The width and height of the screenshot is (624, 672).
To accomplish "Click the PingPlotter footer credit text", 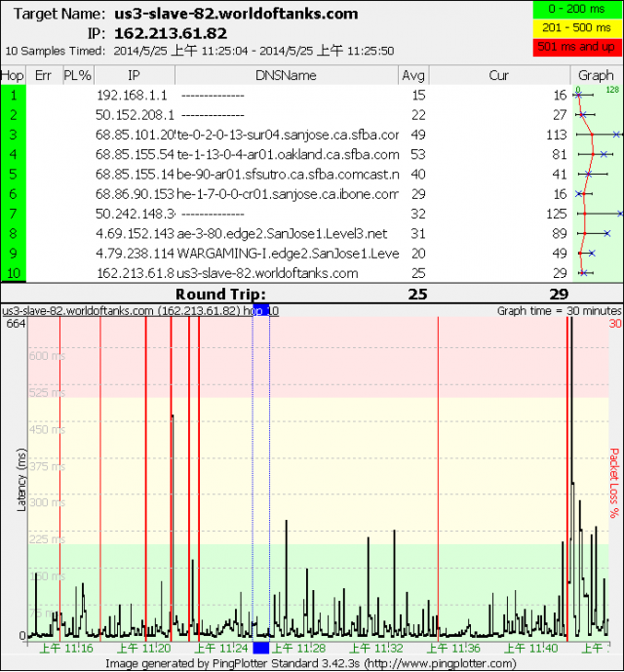I will click(311, 664).
